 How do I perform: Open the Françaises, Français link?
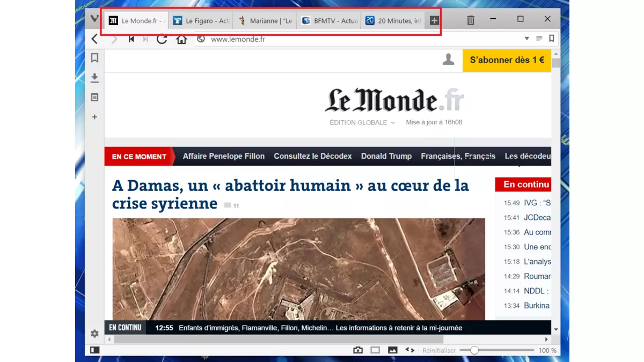coord(458,156)
